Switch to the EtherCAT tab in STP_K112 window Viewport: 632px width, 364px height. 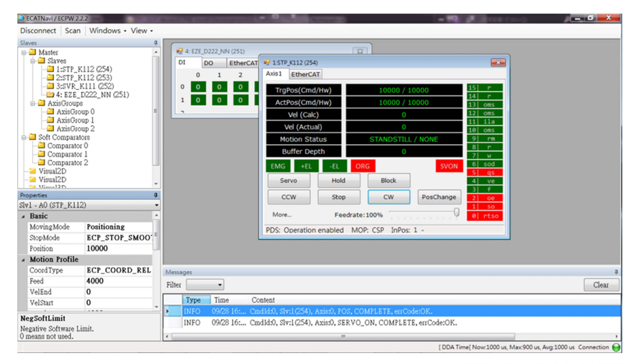(305, 74)
